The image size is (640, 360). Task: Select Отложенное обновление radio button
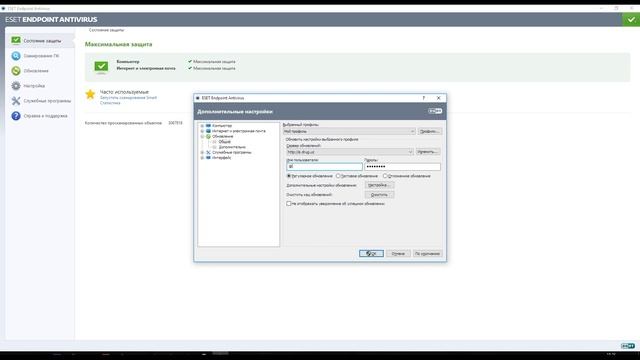(x=385, y=176)
